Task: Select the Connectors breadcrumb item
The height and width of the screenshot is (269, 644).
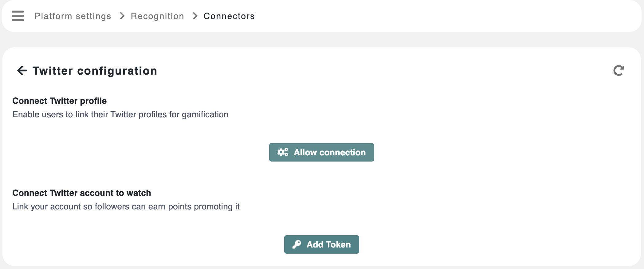Action: (x=229, y=16)
